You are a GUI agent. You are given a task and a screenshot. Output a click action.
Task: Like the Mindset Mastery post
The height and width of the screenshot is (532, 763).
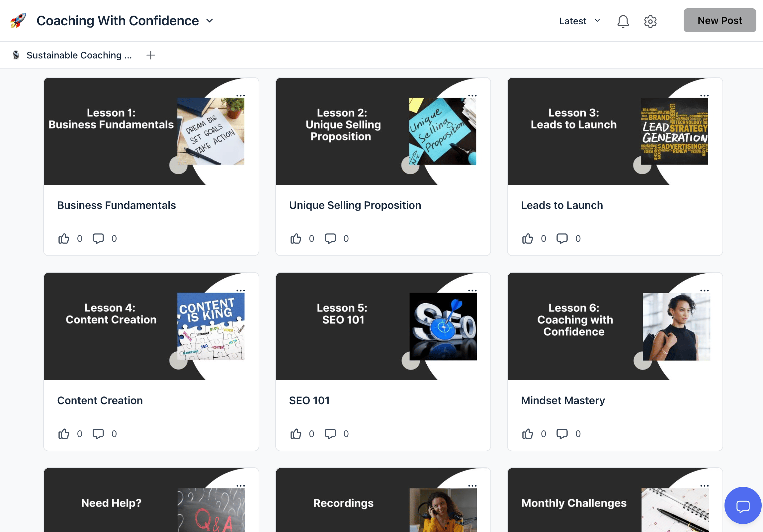[527, 434]
